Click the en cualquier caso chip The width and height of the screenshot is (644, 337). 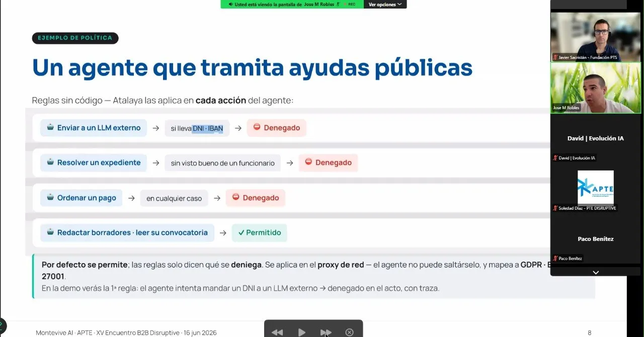coord(174,198)
